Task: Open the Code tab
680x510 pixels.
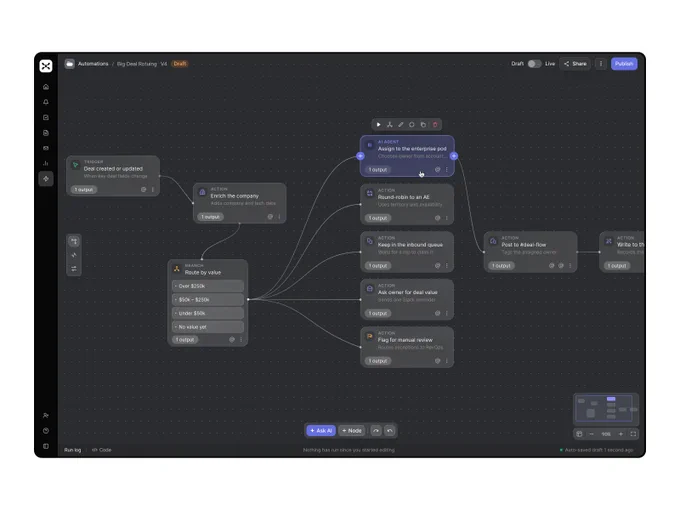Action: pyautogui.click(x=101, y=450)
